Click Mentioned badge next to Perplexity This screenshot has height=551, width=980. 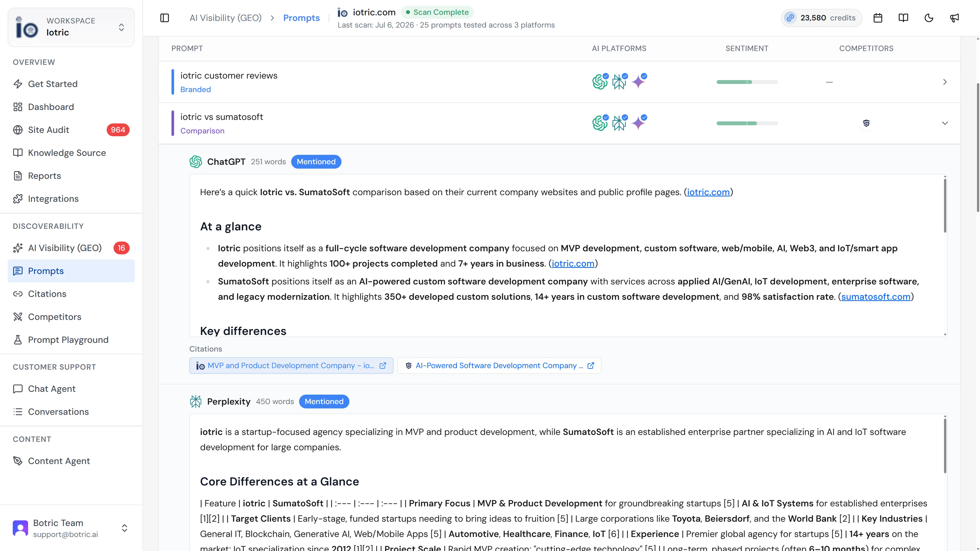point(324,402)
